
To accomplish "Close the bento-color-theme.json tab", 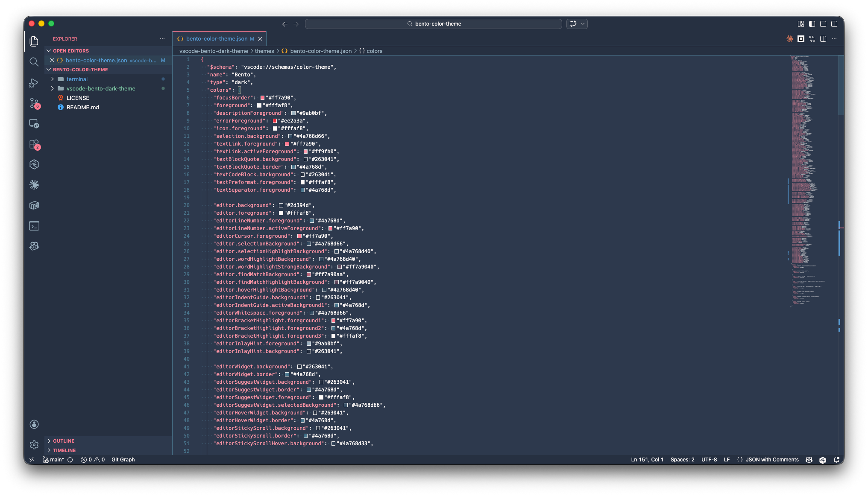I will tap(260, 39).
